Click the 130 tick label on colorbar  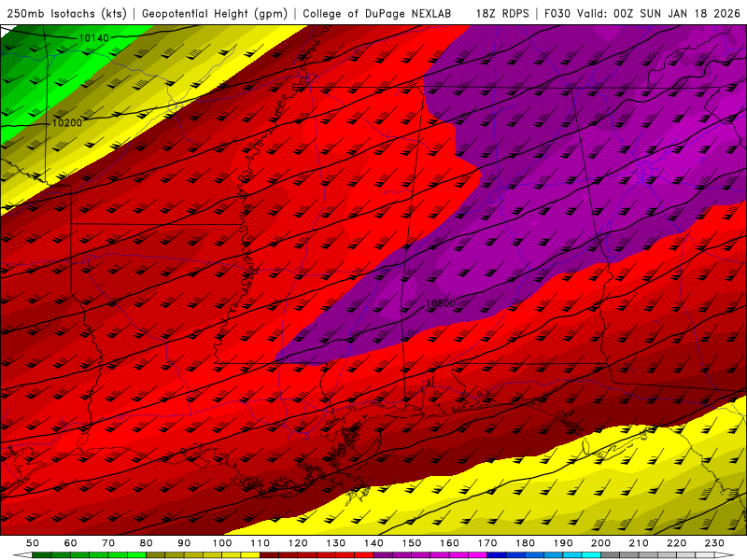click(336, 543)
